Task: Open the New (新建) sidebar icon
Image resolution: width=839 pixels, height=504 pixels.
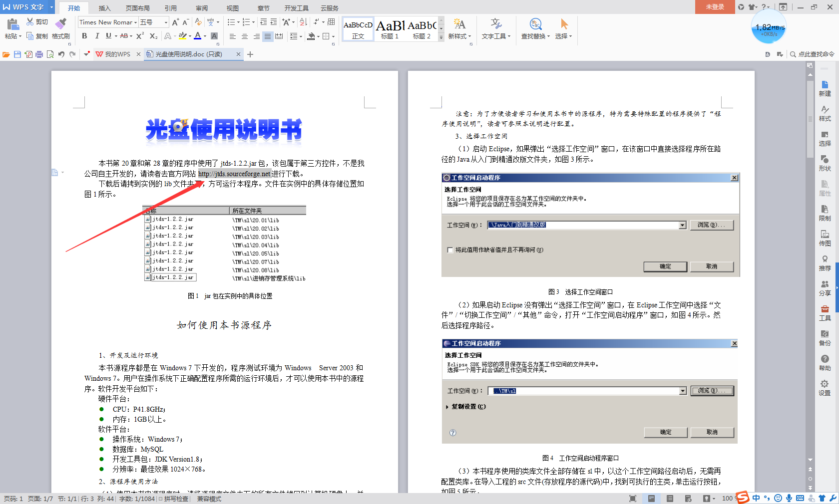Action: (825, 88)
